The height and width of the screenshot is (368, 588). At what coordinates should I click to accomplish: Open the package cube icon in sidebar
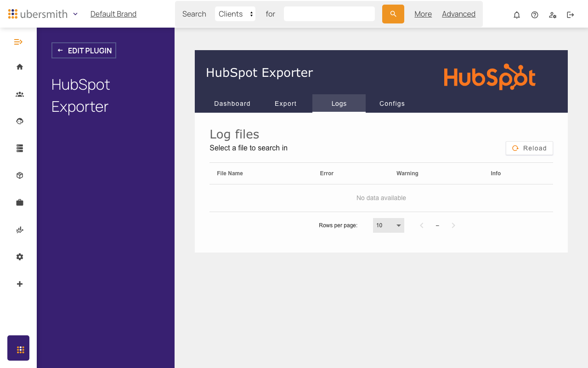[20, 175]
